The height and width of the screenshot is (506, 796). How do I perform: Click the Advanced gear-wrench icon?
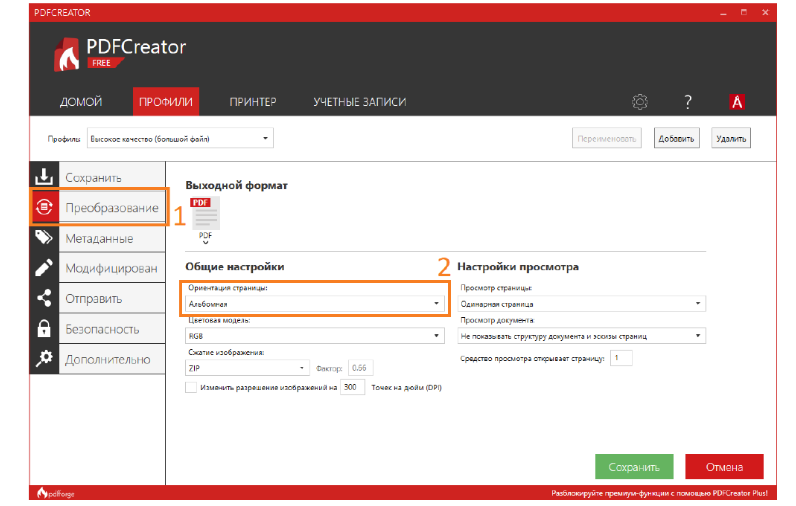[44, 358]
